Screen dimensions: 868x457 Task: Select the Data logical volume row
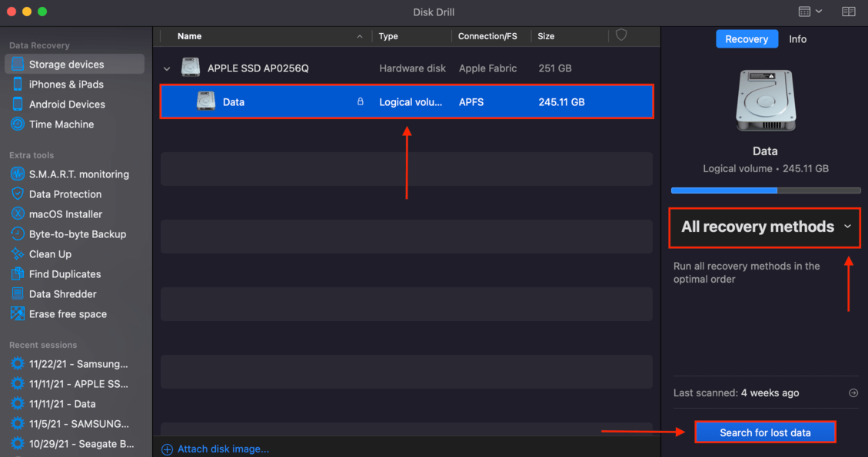tap(407, 101)
